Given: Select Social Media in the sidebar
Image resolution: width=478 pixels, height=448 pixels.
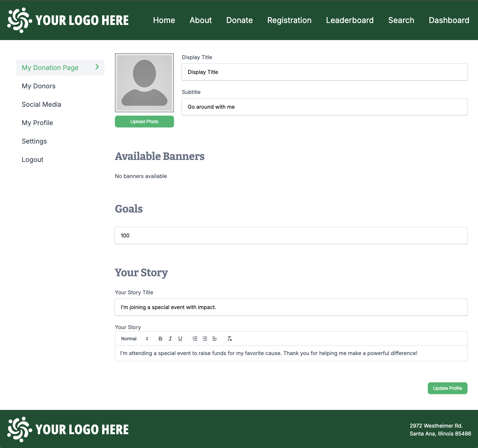Looking at the screenshot, I should [41, 104].
